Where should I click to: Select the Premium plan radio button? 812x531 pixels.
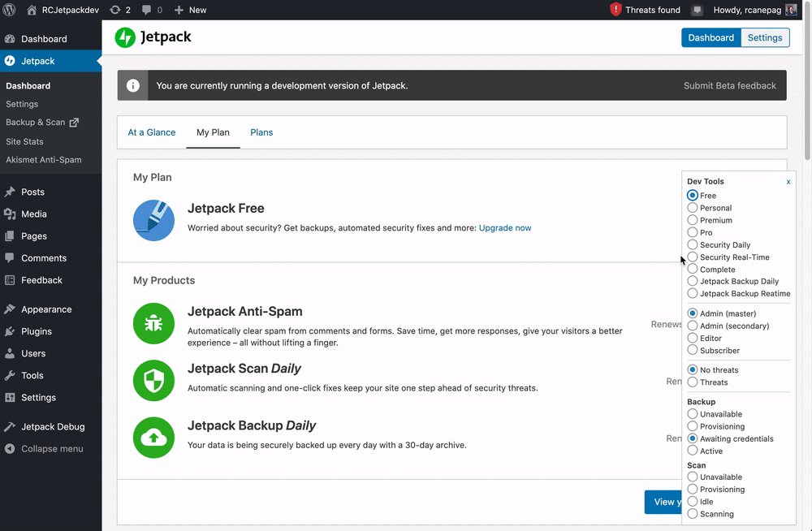[693, 220]
